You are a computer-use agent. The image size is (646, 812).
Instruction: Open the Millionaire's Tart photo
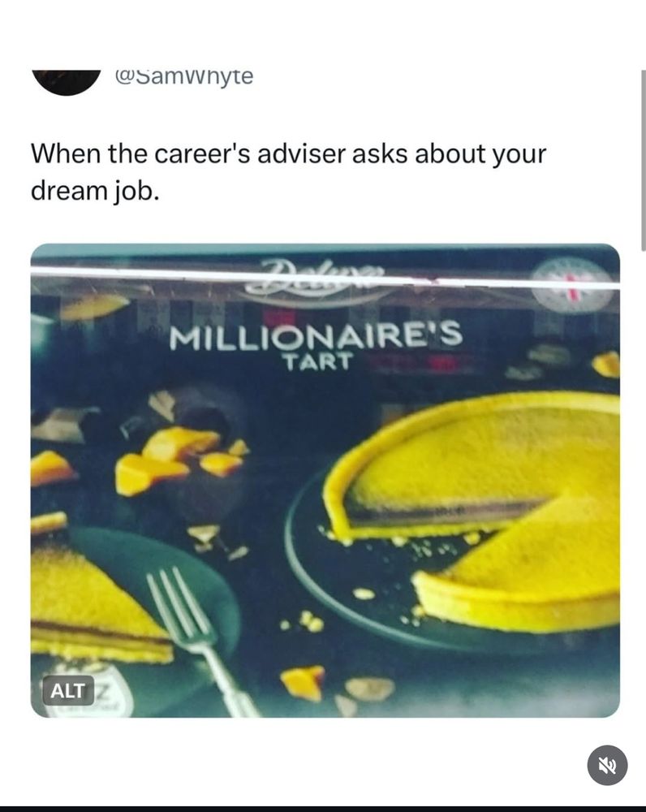coord(325,480)
